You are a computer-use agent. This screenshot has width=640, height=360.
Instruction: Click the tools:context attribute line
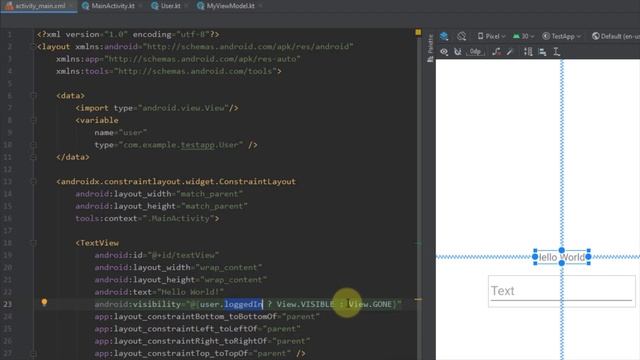click(147, 218)
